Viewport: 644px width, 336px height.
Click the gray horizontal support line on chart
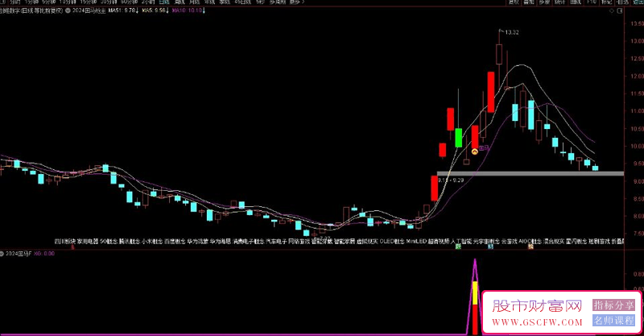530,173
